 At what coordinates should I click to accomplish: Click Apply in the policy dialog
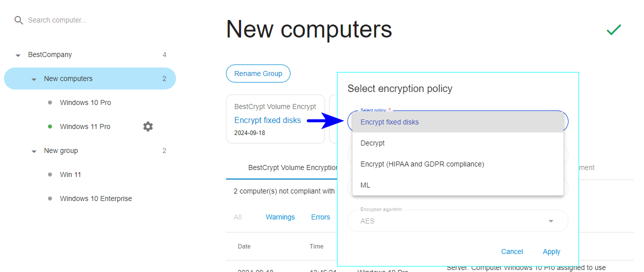click(x=551, y=251)
